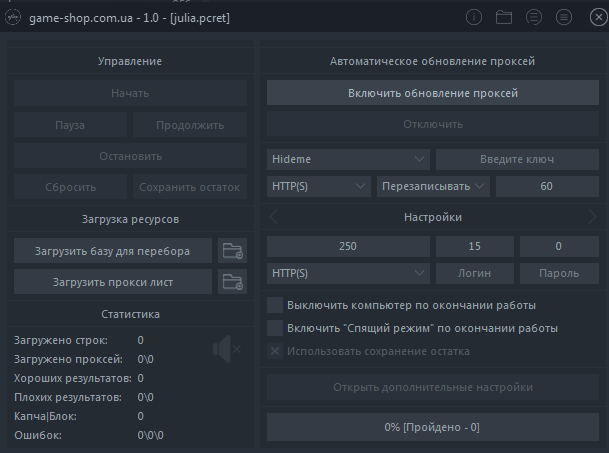
Task: Click the 0% [Пройдено - 0] progress bar
Action: (x=433, y=427)
